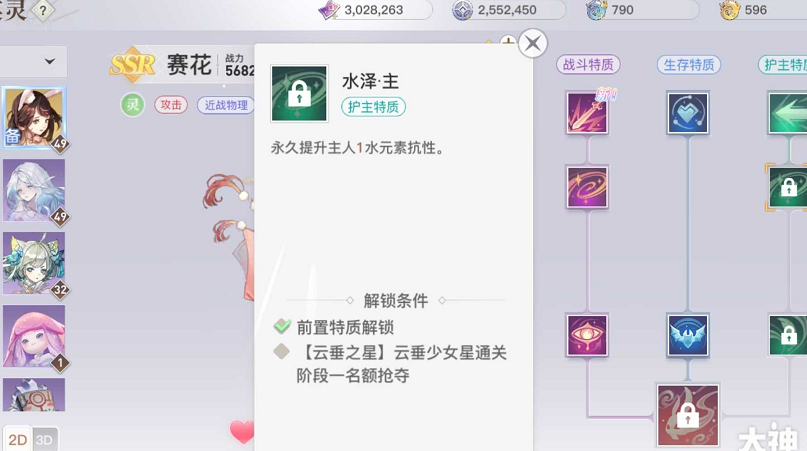
Task: Switch to 2D view mode
Action: click(17, 440)
